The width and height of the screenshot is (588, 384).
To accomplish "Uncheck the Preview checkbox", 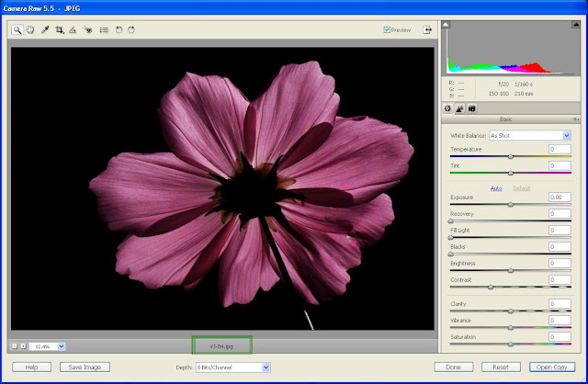I will click(x=387, y=29).
